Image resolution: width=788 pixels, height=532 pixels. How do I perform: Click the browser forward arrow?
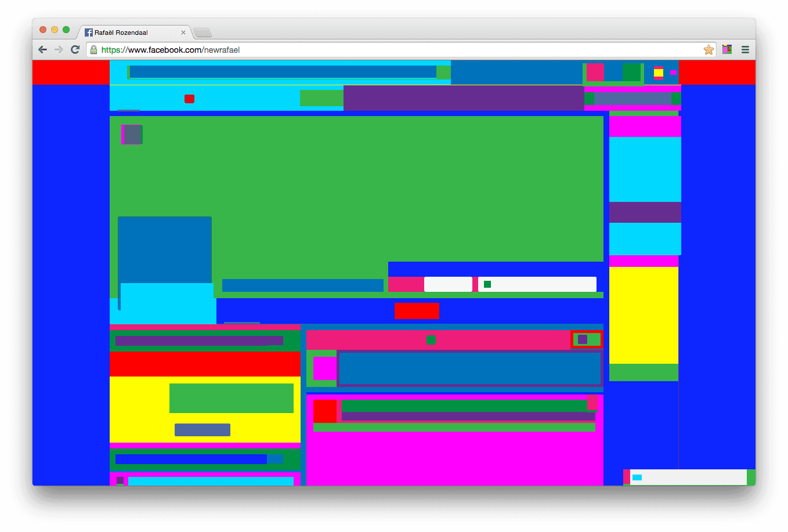tap(59, 50)
